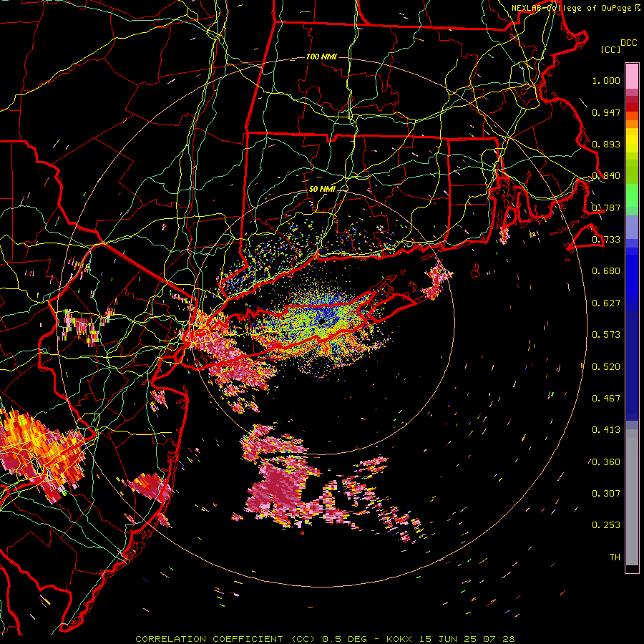Click the "DCC" product code label
This screenshot has height=644, width=644.
pyautogui.click(x=628, y=43)
